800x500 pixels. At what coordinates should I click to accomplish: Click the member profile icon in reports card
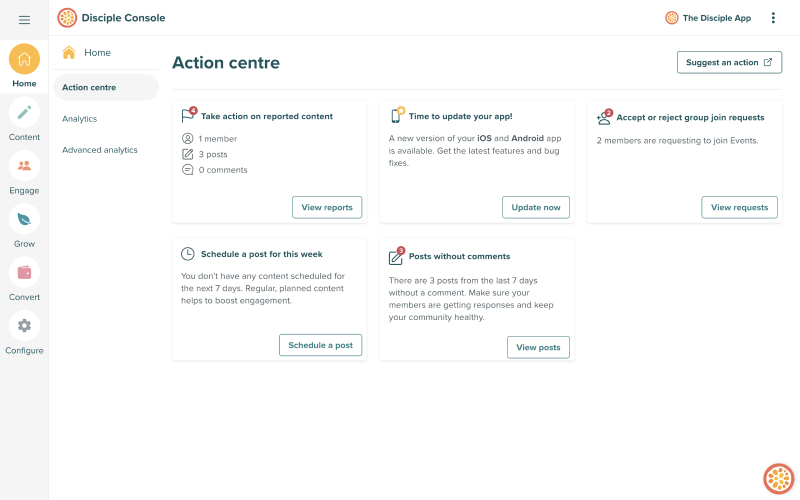(x=188, y=138)
